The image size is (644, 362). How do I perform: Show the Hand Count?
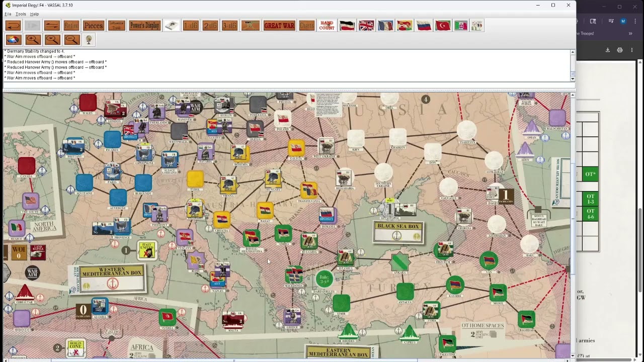pos(327,26)
